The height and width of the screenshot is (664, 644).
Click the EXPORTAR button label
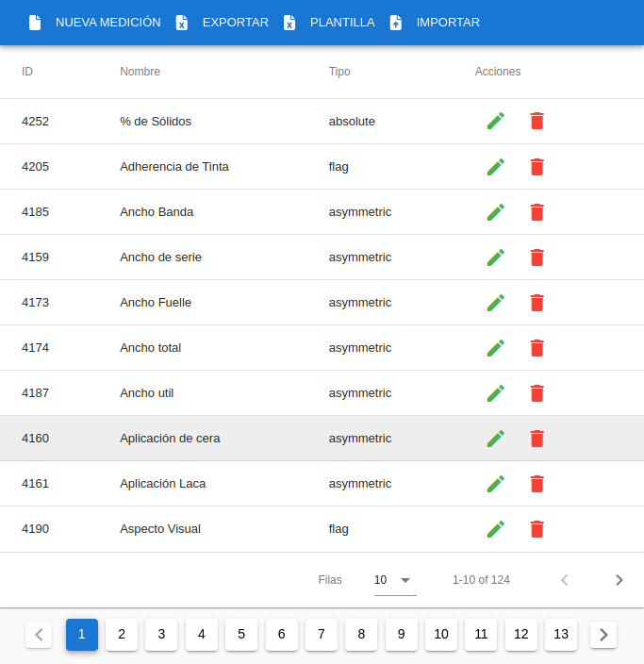click(236, 23)
